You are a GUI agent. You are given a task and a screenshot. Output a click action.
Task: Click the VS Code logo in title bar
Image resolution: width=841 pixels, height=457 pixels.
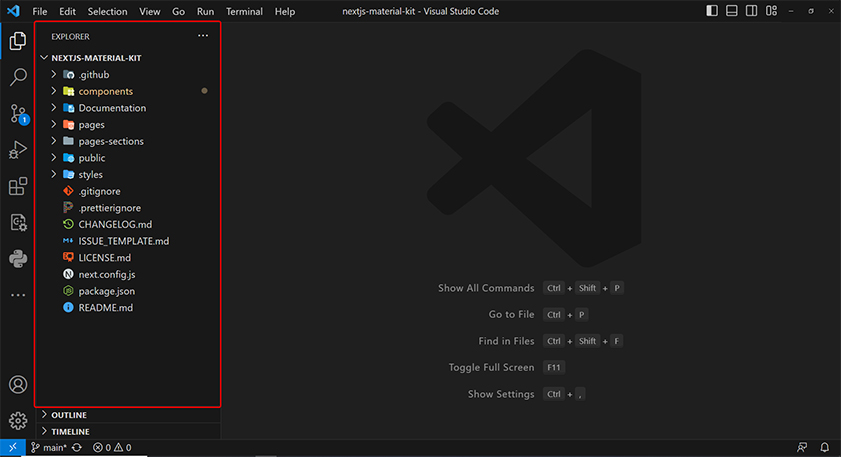(13, 11)
